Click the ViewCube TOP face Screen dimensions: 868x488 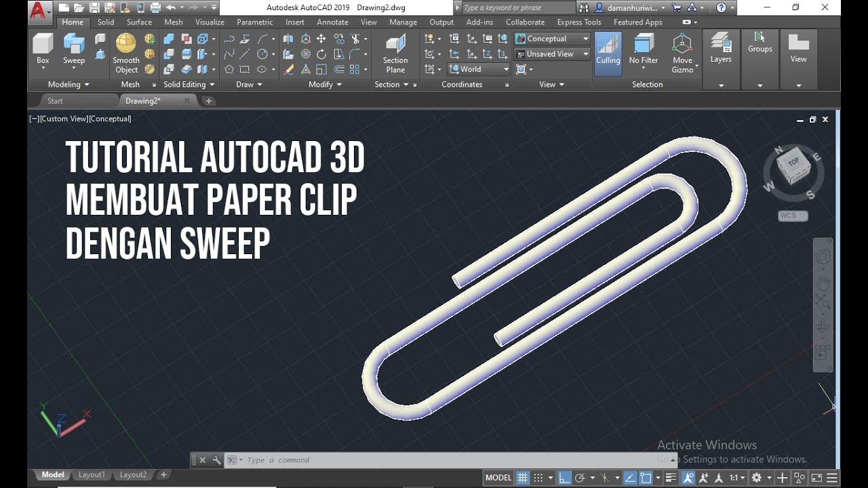793,163
